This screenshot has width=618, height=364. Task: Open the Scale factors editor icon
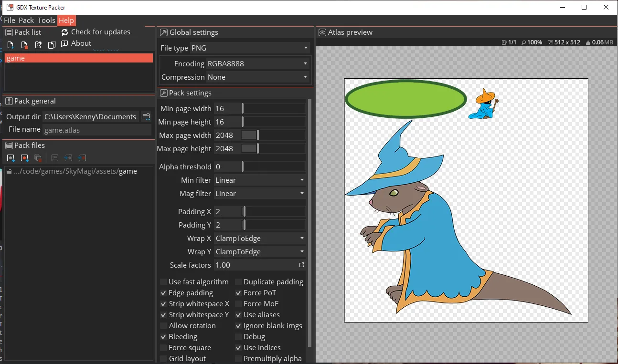[302, 265]
